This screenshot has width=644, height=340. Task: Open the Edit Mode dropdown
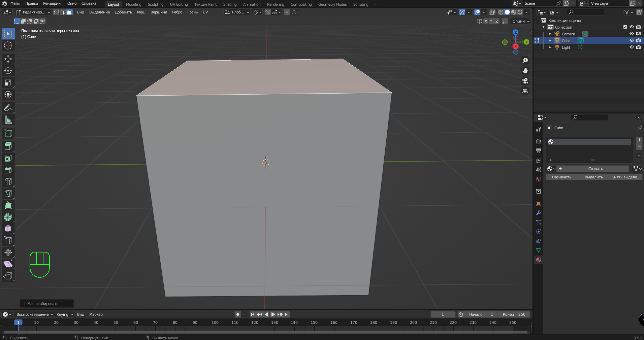(x=33, y=12)
